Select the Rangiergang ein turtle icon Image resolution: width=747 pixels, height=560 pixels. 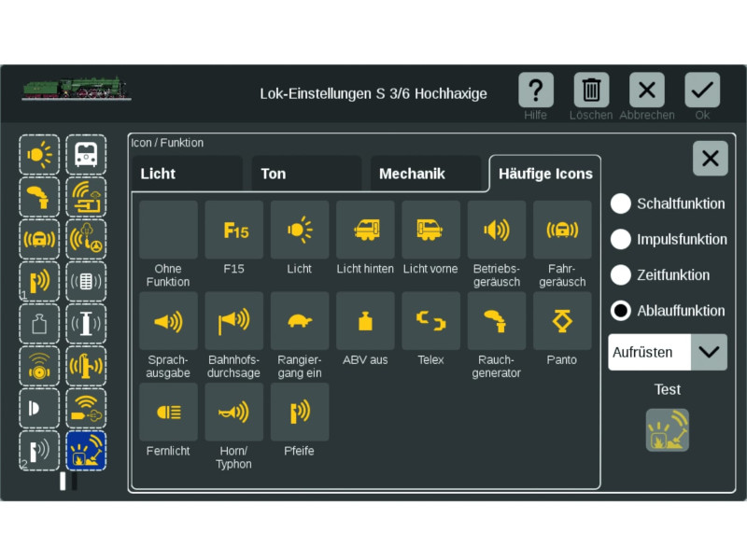[x=300, y=321]
